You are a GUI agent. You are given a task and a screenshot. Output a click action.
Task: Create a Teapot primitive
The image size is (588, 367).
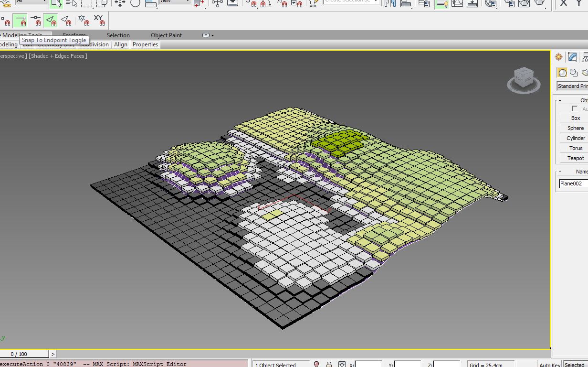click(576, 158)
